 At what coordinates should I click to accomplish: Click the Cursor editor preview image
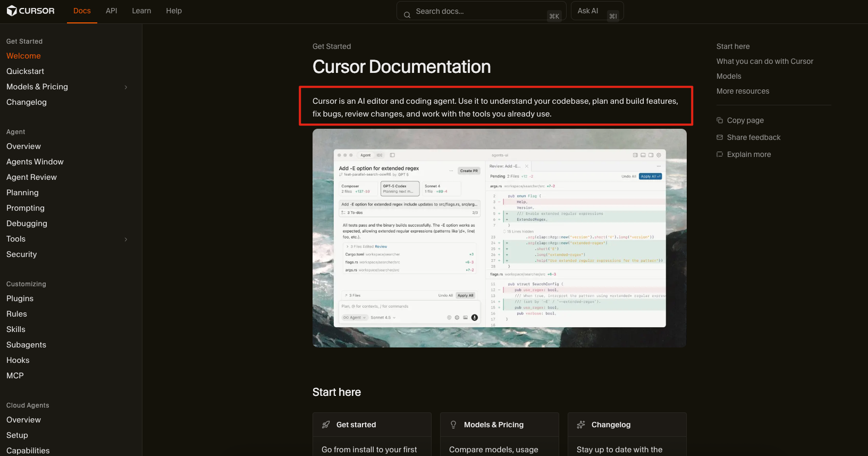[499, 238]
